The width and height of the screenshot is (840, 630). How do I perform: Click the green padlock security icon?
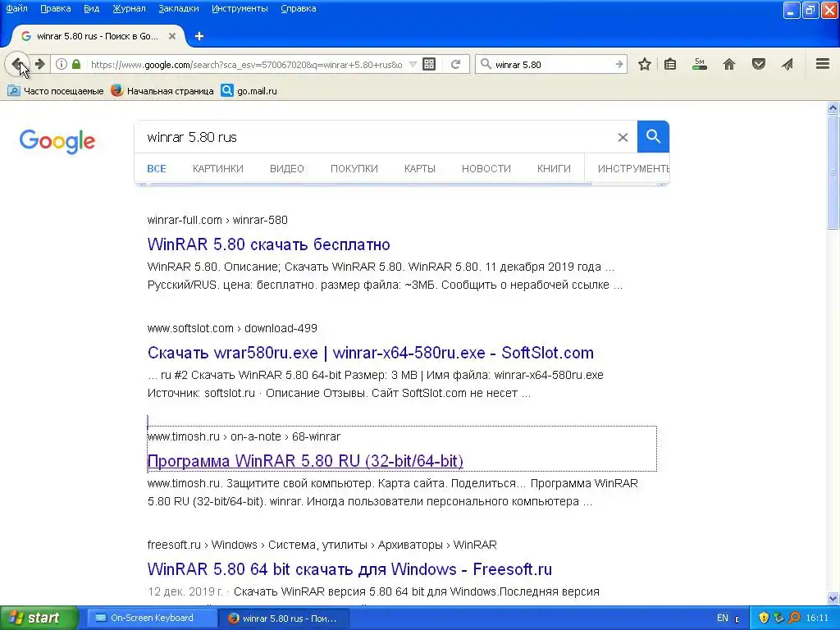click(76, 64)
